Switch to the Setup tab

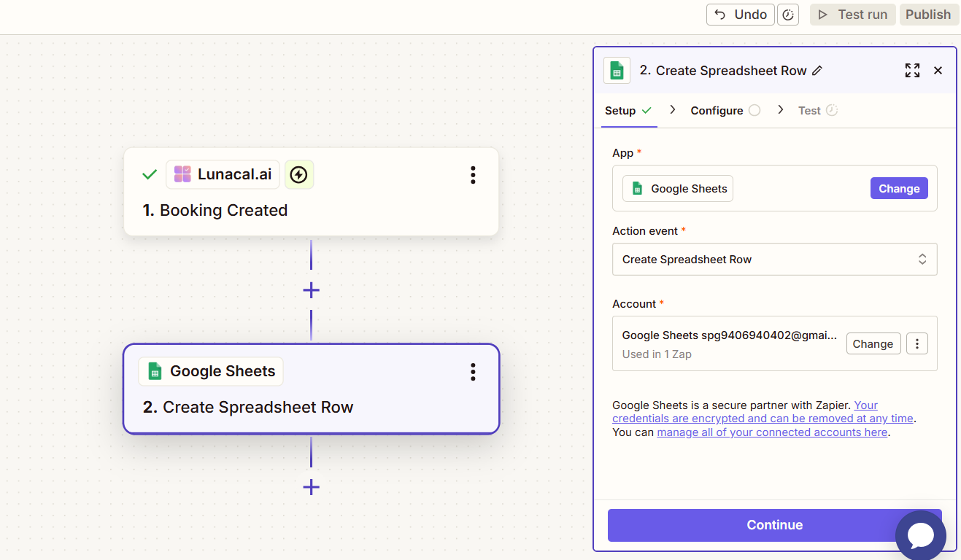(x=628, y=110)
